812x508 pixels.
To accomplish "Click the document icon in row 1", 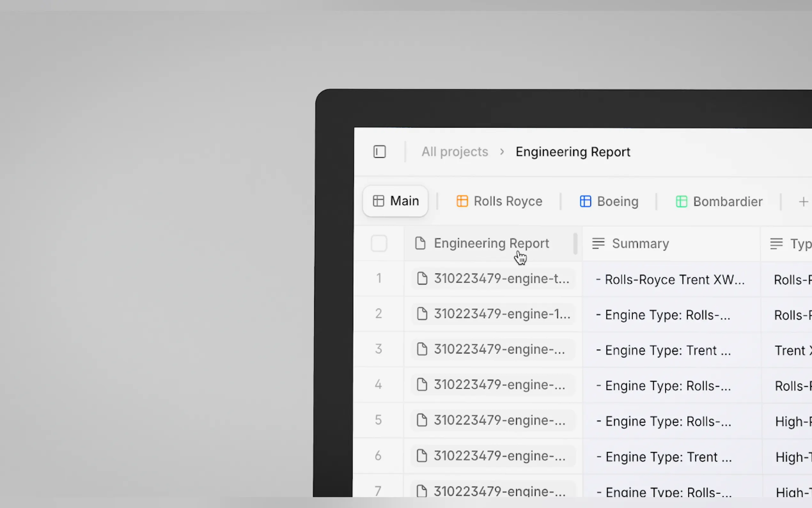I will (x=422, y=278).
